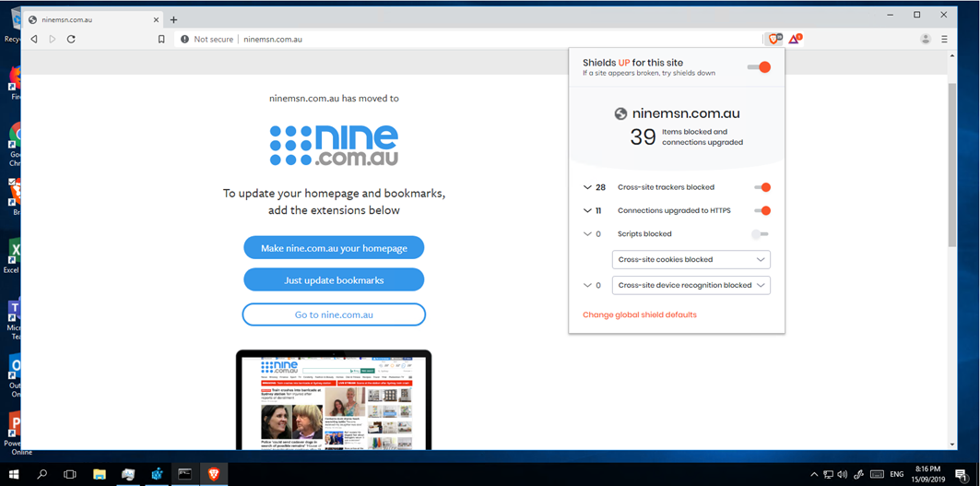Expand the 11 HTTPS upgraded connections list

[x=587, y=210]
